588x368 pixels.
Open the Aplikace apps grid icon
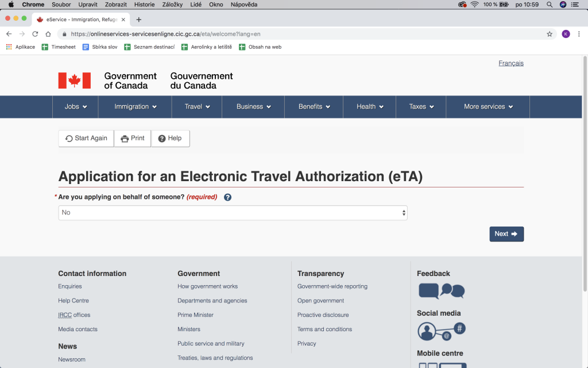point(9,47)
